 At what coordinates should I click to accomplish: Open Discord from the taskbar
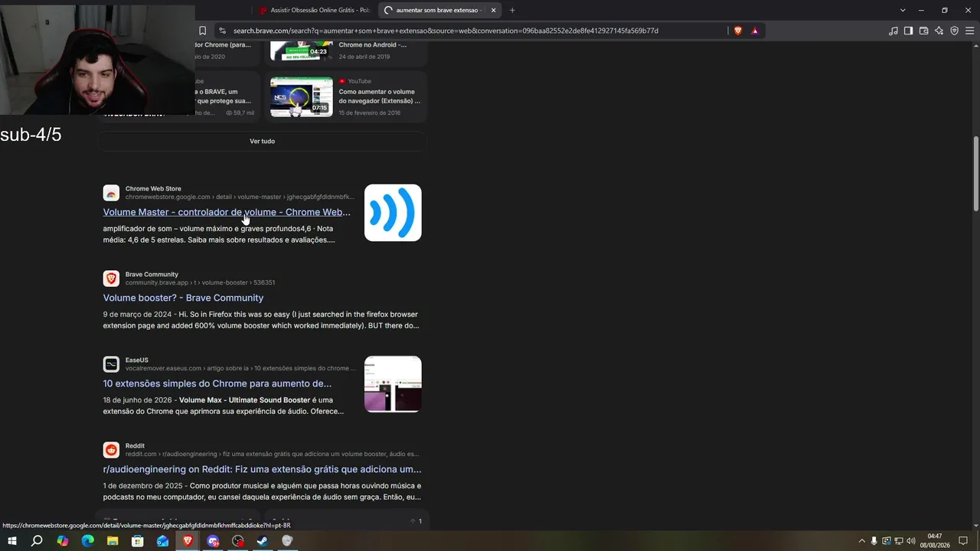tap(213, 541)
